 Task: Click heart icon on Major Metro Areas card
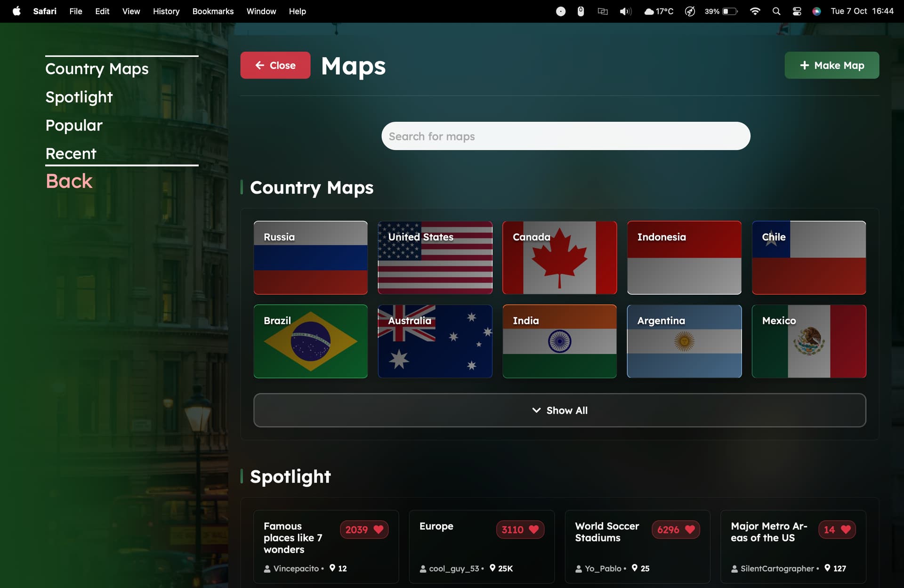[846, 530]
